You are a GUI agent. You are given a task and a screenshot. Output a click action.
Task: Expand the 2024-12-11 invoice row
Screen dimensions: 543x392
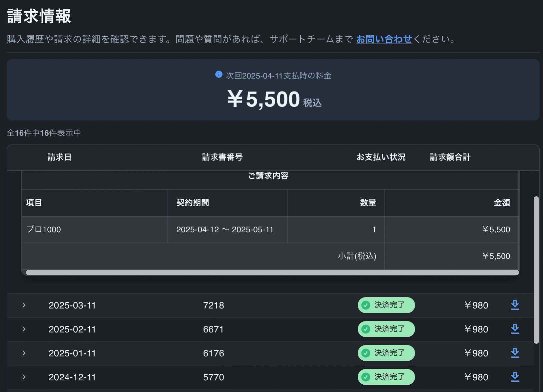click(24, 377)
